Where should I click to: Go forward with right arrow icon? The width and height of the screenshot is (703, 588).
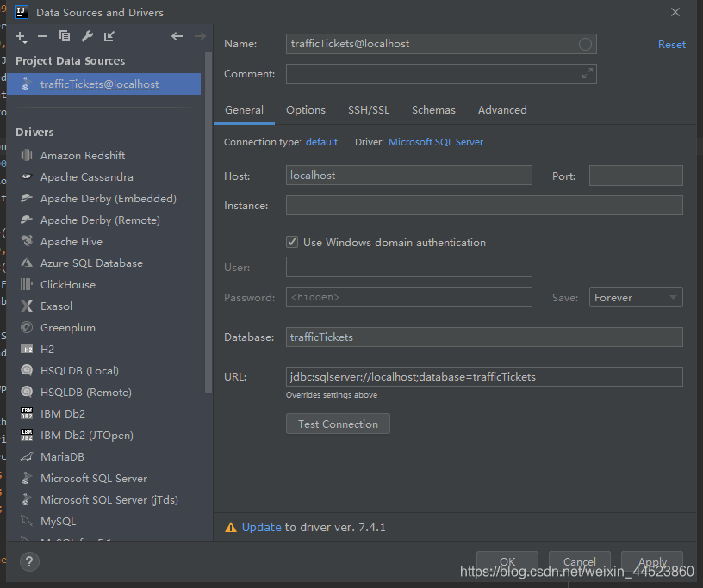pos(200,36)
